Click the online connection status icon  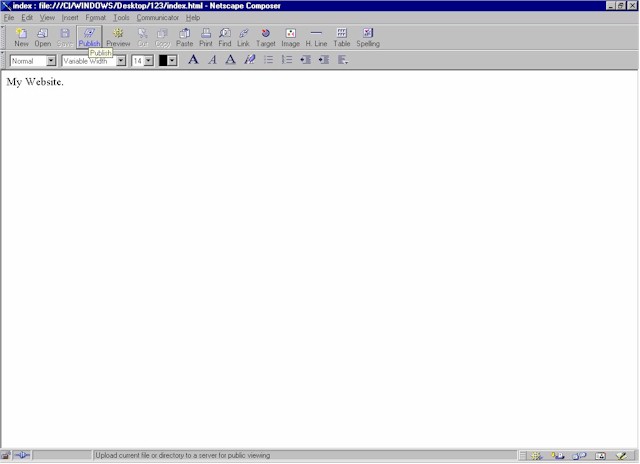[x=22, y=455]
